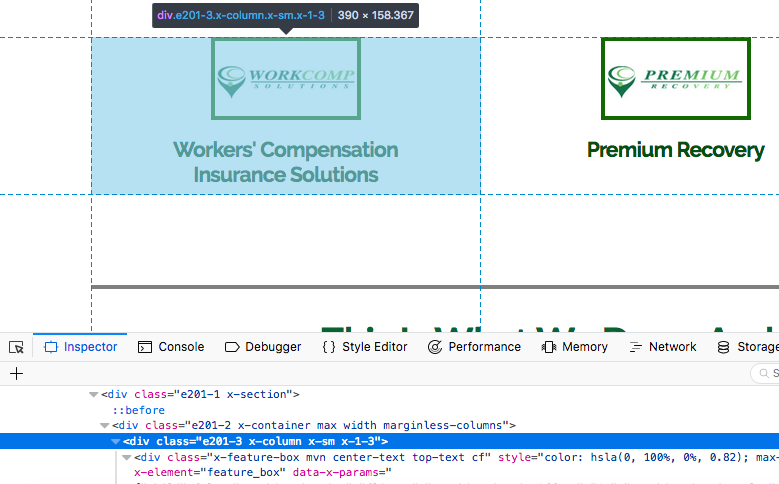This screenshot has height=484, width=779.
Task: Collapse the selected e201-3 x-column div
Action: [115, 441]
